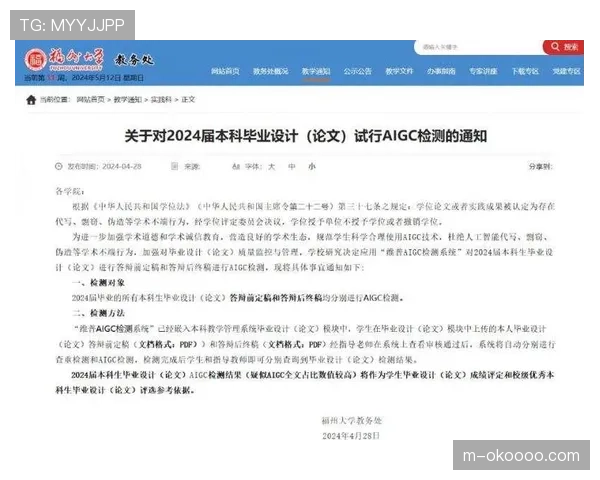Open the 下载专区 navigation menu item

(x=525, y=71)
